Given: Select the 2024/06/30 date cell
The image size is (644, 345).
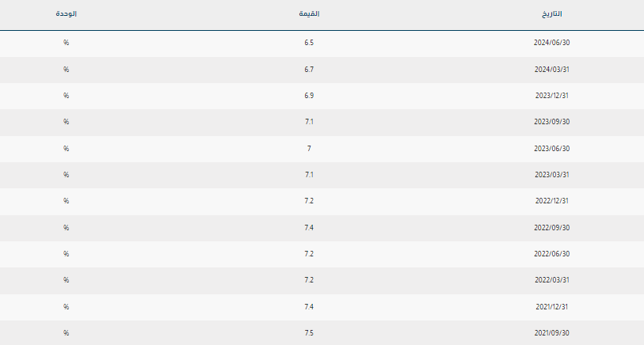Looking at the screenshot, I should 552,43.
